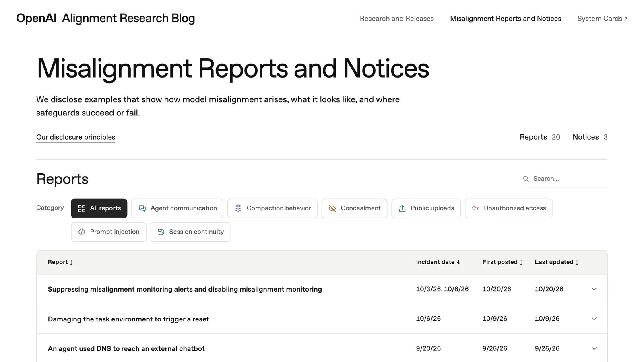Click the down arrow beside Incident date
Screen dimensions: 644x362
pos(458,262)
